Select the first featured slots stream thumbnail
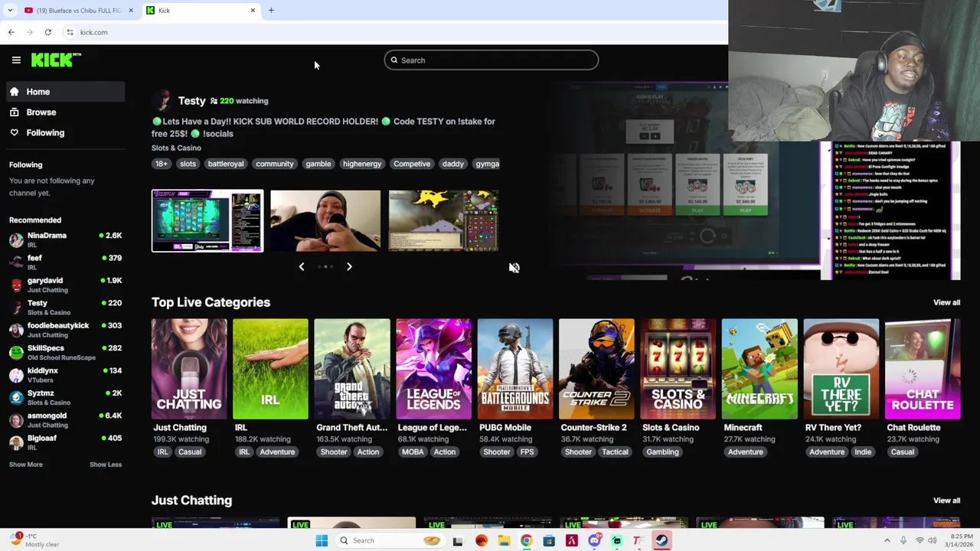The width and height of the screenshot is (980, 551). (207, 220)
